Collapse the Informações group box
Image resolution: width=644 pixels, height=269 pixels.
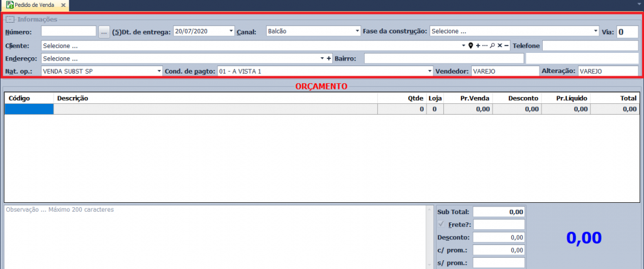pyautogui.click(x=9, y=20)
